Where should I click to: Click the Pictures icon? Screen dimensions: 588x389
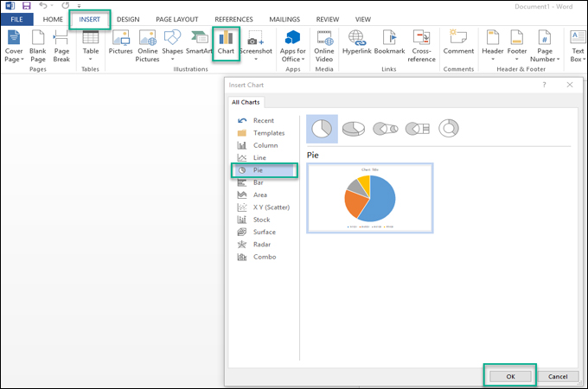coord(121,42)
